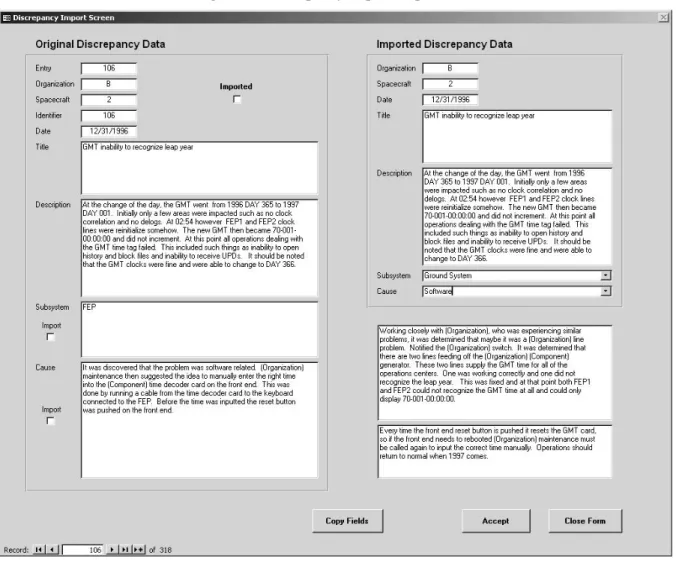The height and width of the screenshot is (564, 676).
Task: Click the 'Imported Discrepancy Data' heading
Action: 444,44
